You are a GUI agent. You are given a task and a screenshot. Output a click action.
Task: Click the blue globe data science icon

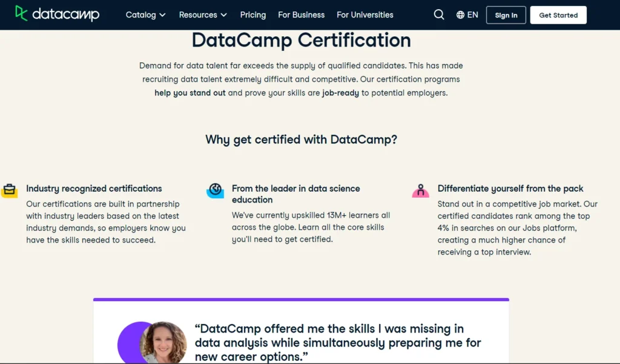[x=215, y=190]
